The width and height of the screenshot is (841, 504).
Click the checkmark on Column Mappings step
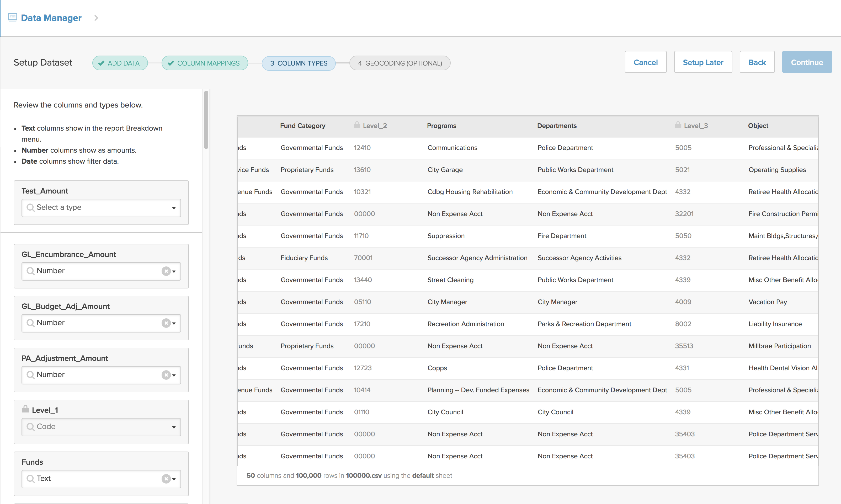(x=171, y=63)
